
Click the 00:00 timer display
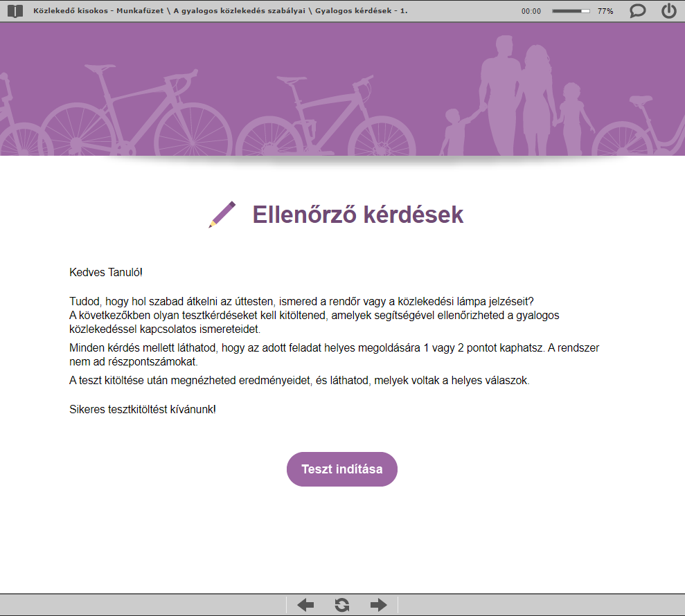tap(531, 11)
